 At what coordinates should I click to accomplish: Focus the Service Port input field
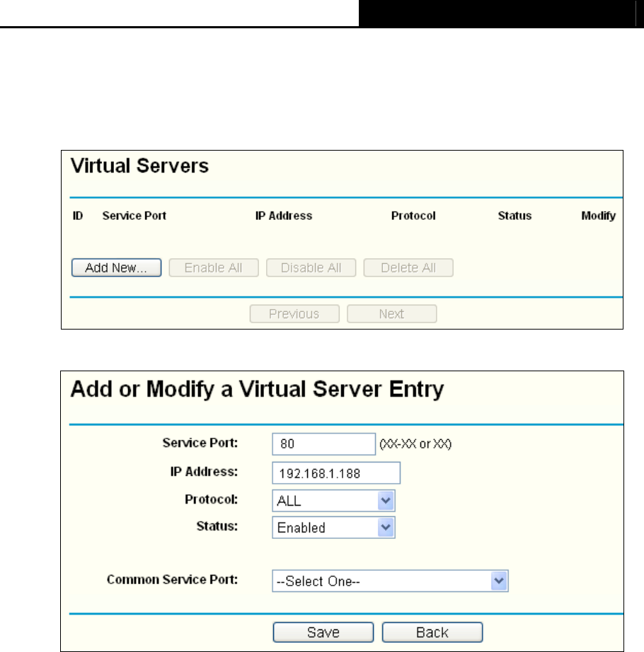pyautogui.click(x=323, y=444)
